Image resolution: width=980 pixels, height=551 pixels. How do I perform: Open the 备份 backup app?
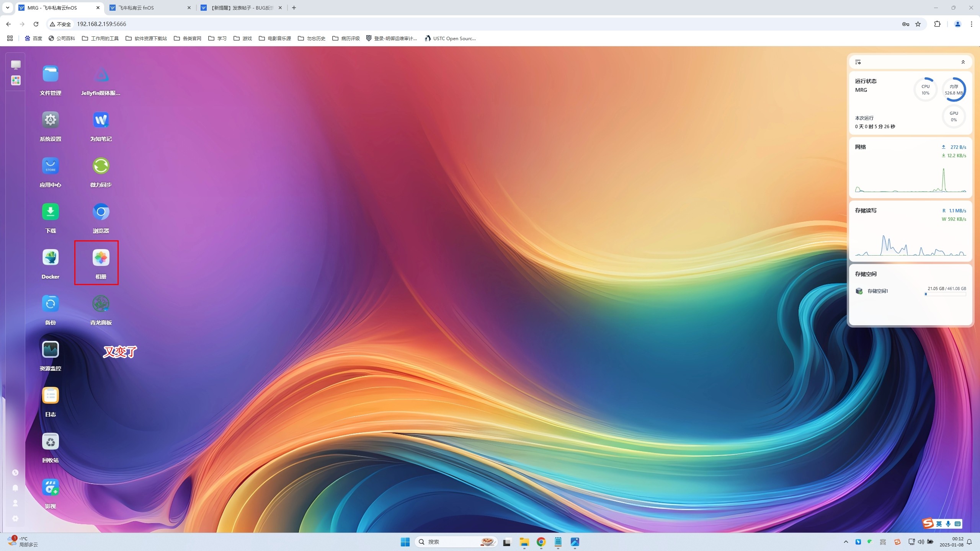pyautogui.click(x=50, y=303)
